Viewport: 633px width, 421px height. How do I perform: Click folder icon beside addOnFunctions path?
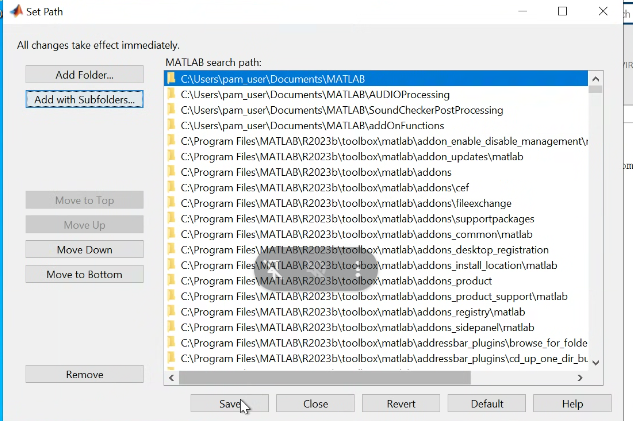point(171,126)
